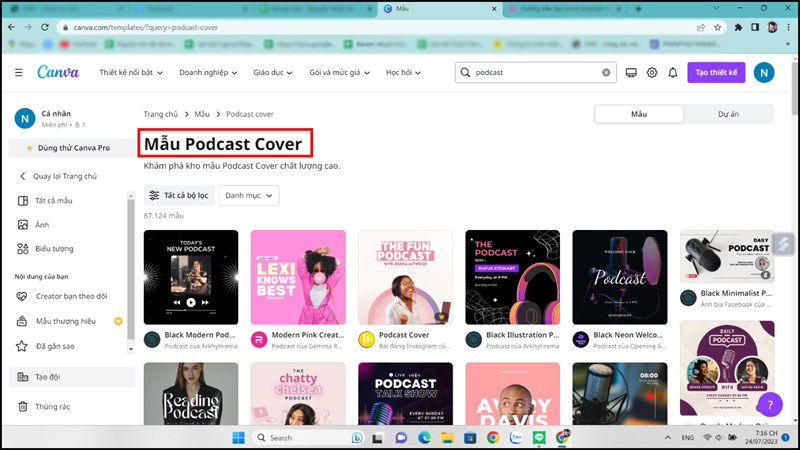Expand the Giáo dục menu
Screen dimensions: 800x450
[x=273, y=72]
